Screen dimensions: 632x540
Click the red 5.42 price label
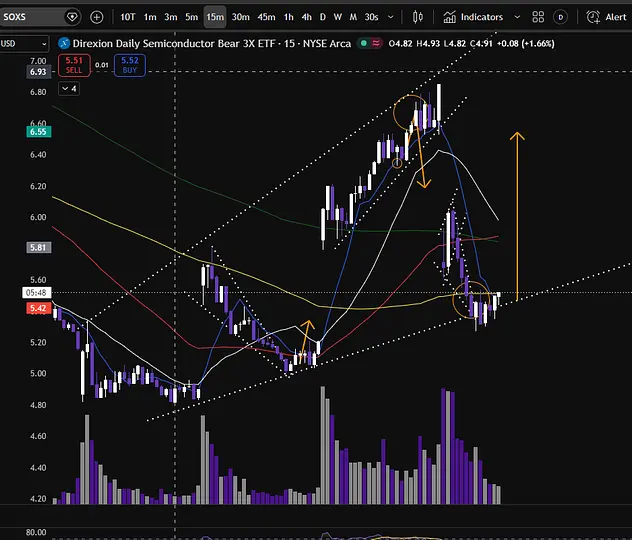tap(38, 309)
